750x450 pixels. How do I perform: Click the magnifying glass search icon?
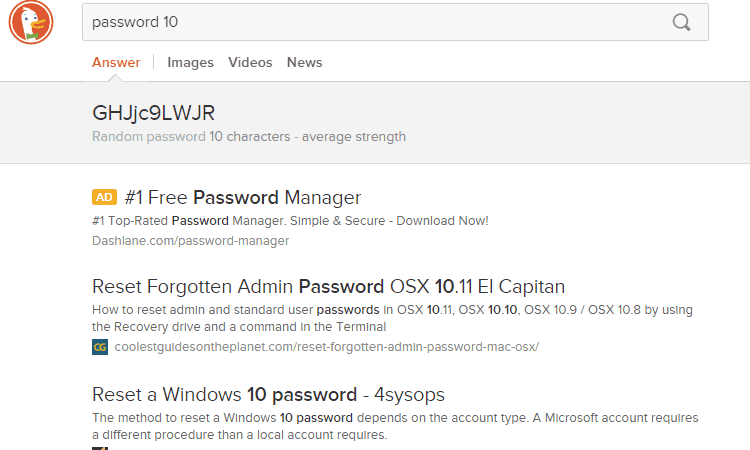[681, 22]
